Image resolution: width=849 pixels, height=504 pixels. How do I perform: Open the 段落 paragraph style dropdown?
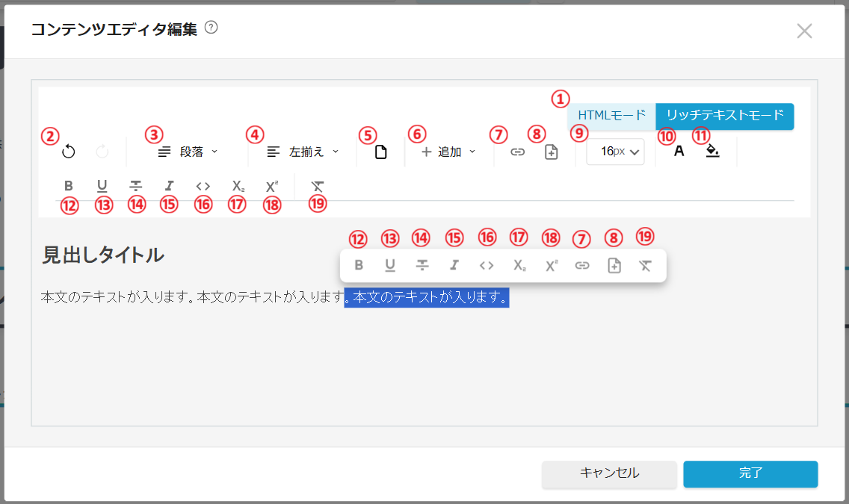[x=188, y=152]
